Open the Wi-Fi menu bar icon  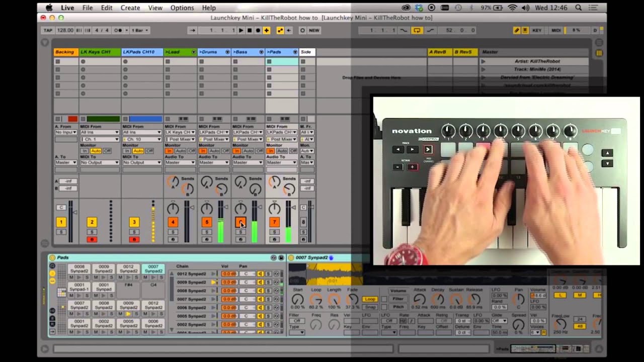pyautogui.click(x=512, y=8)
